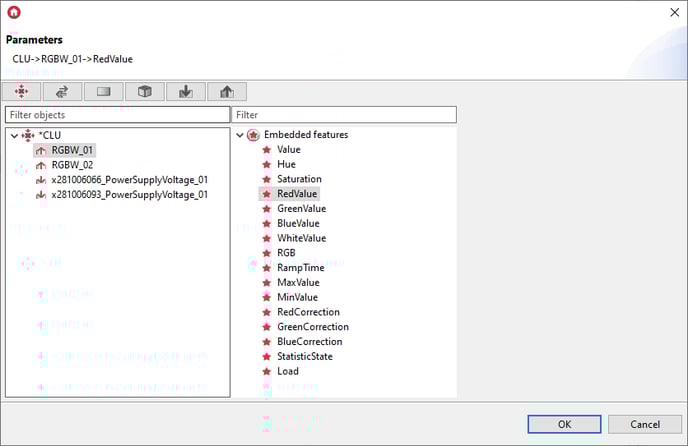The image size is (688, 446).
Task: Click the swap arrows toolbar icon
Action: pos(63,91)
